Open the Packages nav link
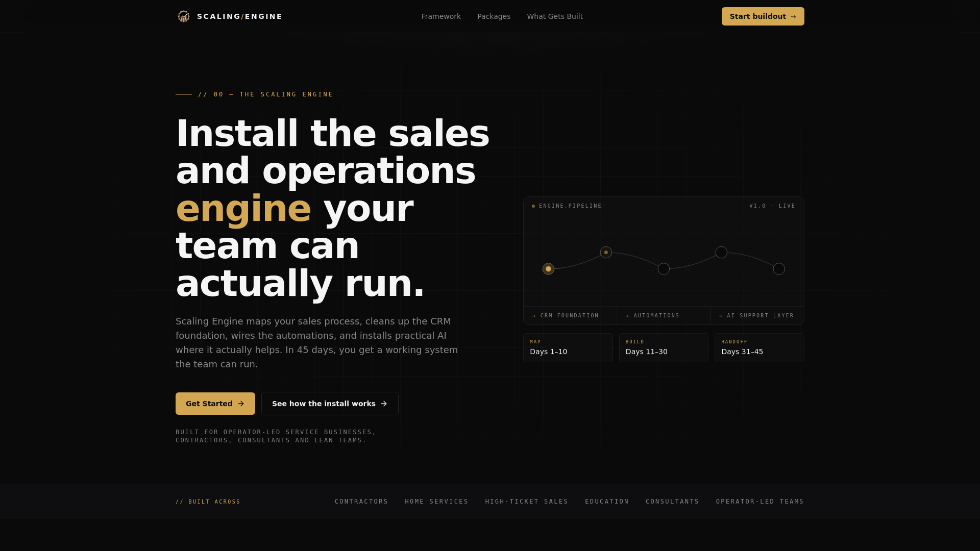Image resolution: width=980 pixels, height=551 pixels. [494, 16]
